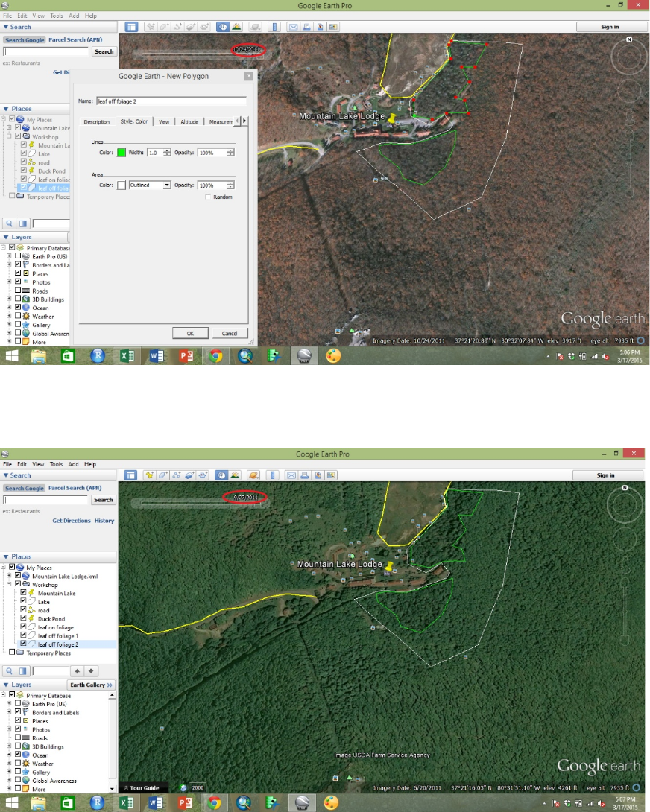This screenshot has width=650, height=812.
Task: Click the History link
Action: point(104,521)
